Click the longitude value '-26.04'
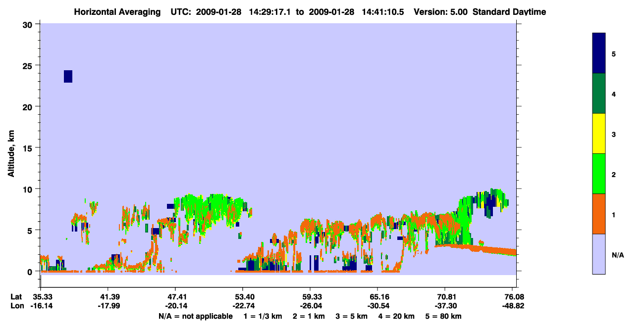This screenshot has width=644, height=330. click(x=310, y=306)
